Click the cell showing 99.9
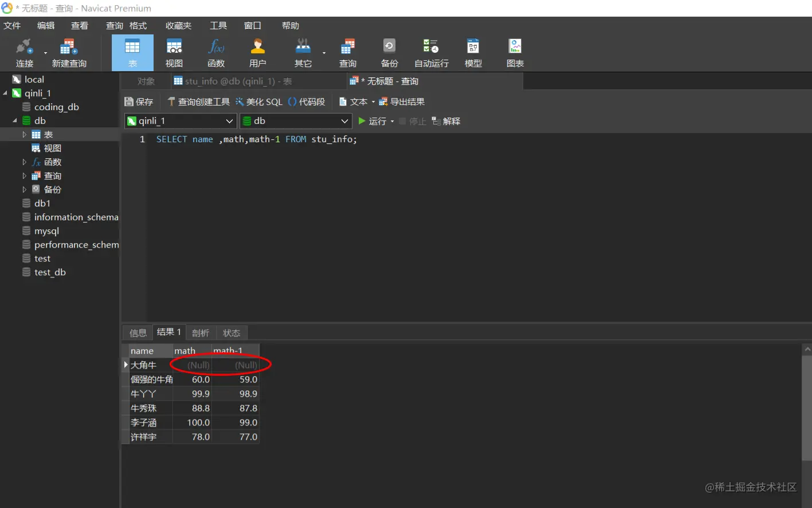 (x=193, y=394)
